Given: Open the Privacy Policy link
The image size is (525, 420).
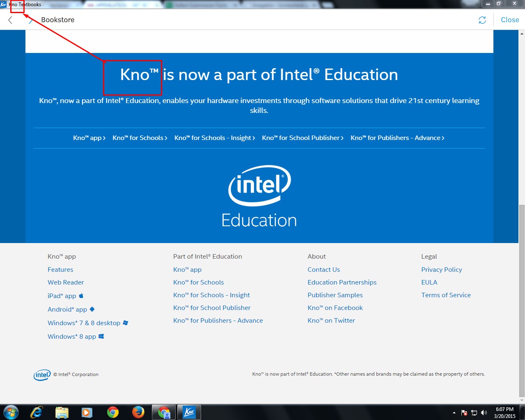Looking at the screenshot, I should click(x=441, y=270).
